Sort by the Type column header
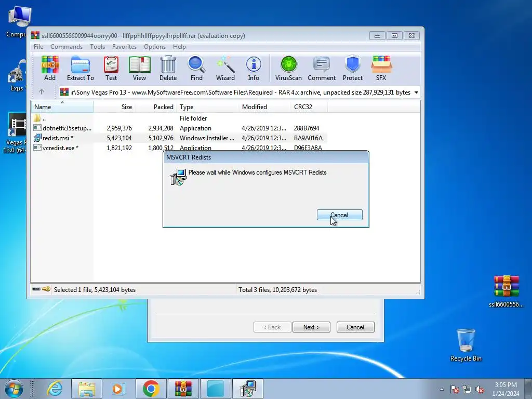The image size is (532, 399). click(208, 107)
